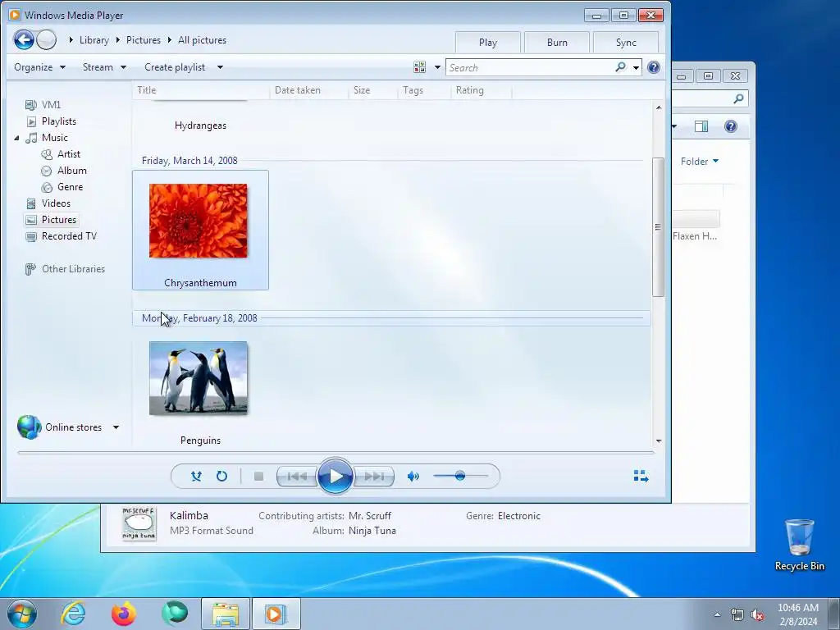
Task: Launch Internet Explorer from the taskbar
Action: [x=73, y=614]
